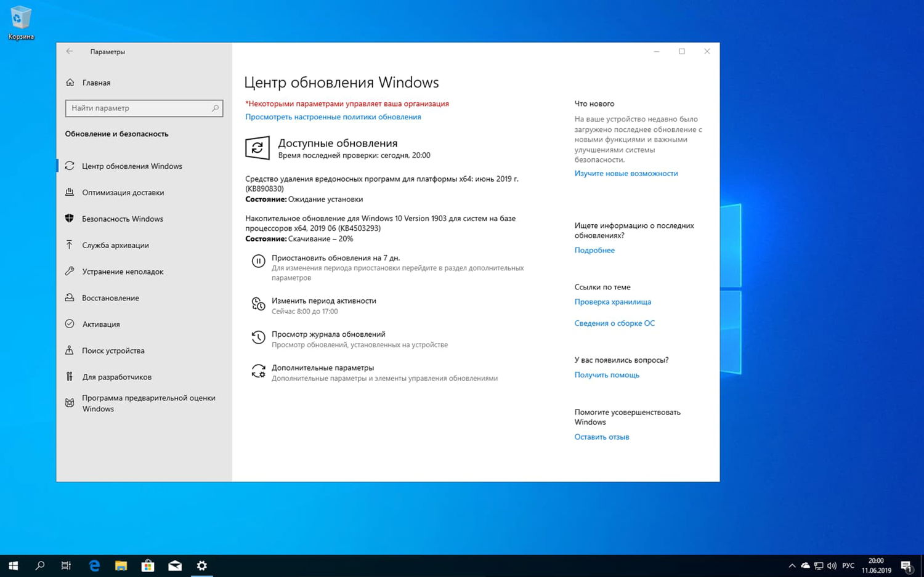924x577 pixels.
Task: Select Центр обновления Windows in sidebar
Action: click(131, 166)
